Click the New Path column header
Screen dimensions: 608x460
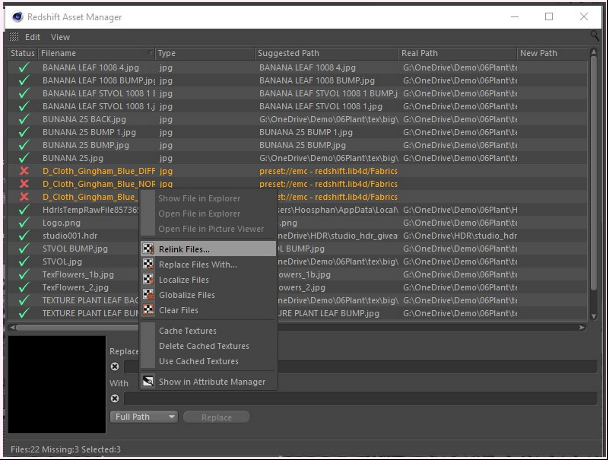tap(553, 53)
